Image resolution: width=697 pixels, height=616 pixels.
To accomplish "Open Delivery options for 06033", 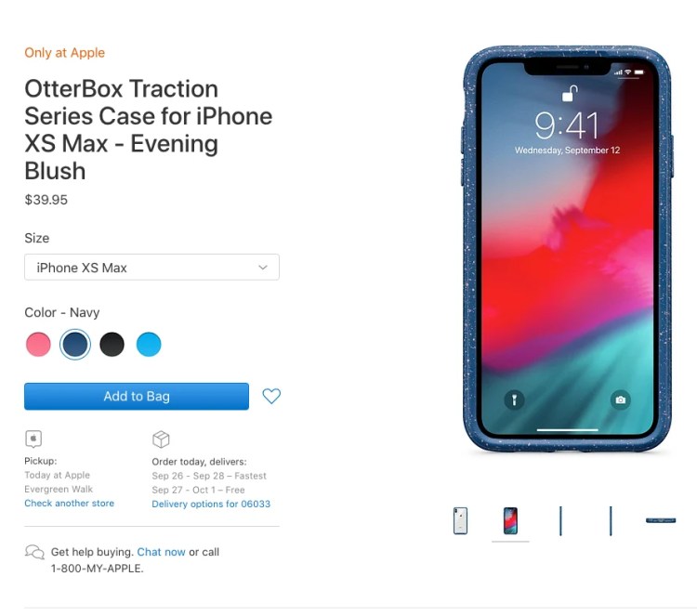I will point(211,504).
